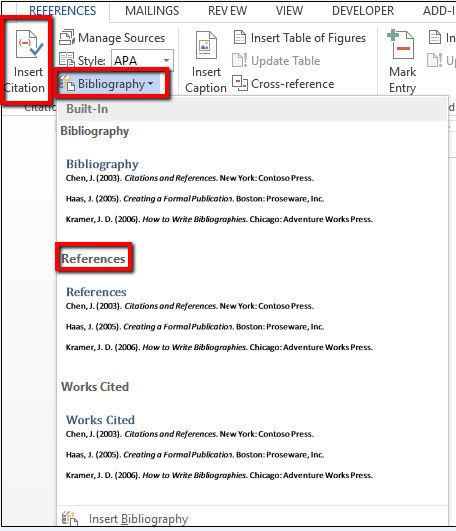
Task: Click Insert Table of Figures
Action: (x=300, y=38)
